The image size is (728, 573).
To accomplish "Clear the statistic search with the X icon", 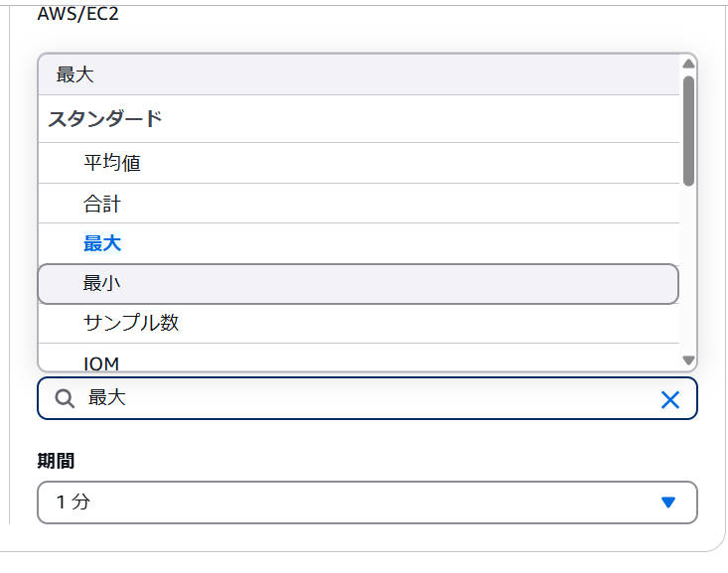I will click(669, 399).
